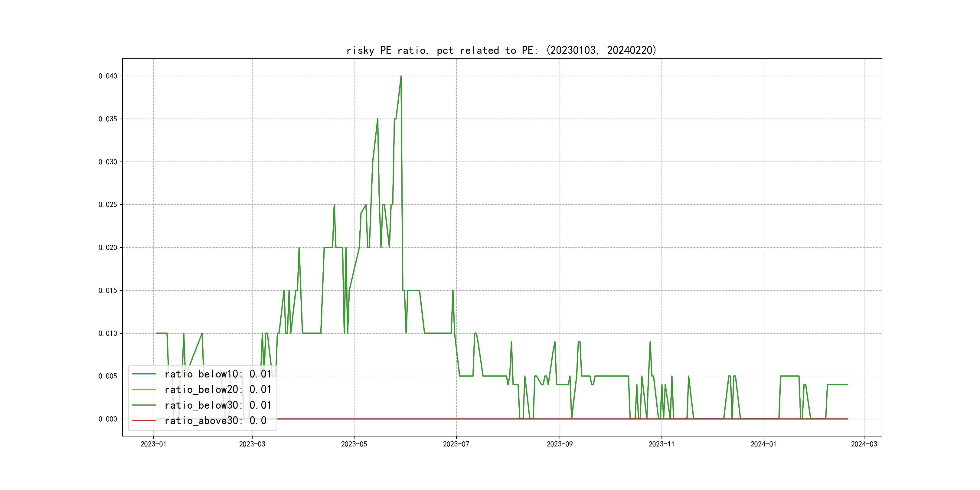This screenshot has width=980, height=490.
Task: Click the red ratio_above30 legend line
Action: pyautogui.click(x=144, y=420)
